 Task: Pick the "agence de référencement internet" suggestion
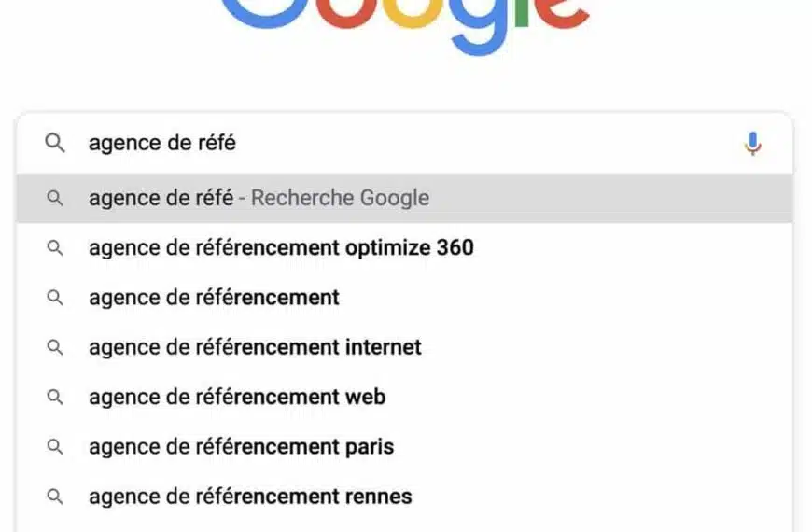click(x=255, y=347)
